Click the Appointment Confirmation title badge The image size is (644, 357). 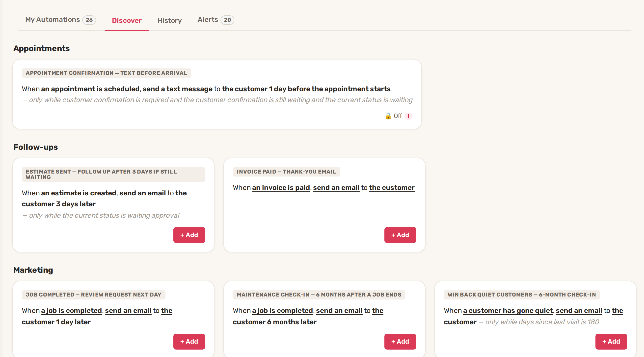click(x=106, y=73)
